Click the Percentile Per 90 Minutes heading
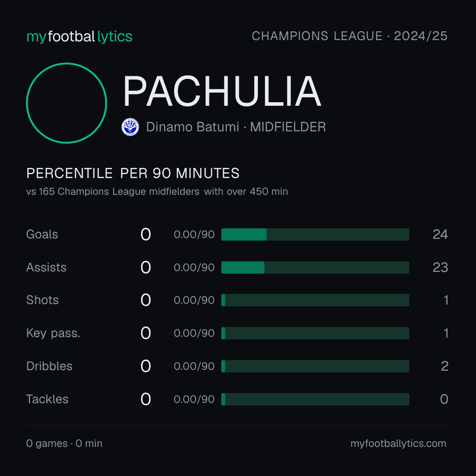The image size is (476, 476). tap(133, 173)
